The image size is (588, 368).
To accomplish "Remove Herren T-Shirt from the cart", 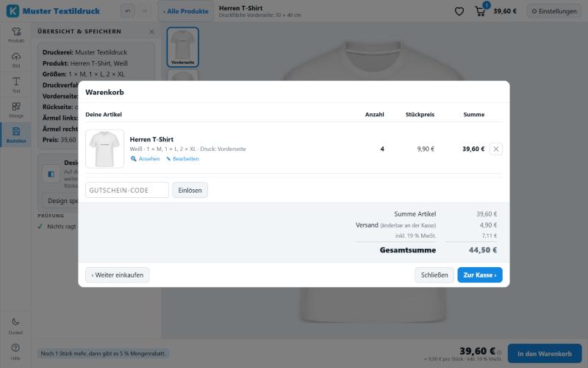I will click(x=495, y=149).
